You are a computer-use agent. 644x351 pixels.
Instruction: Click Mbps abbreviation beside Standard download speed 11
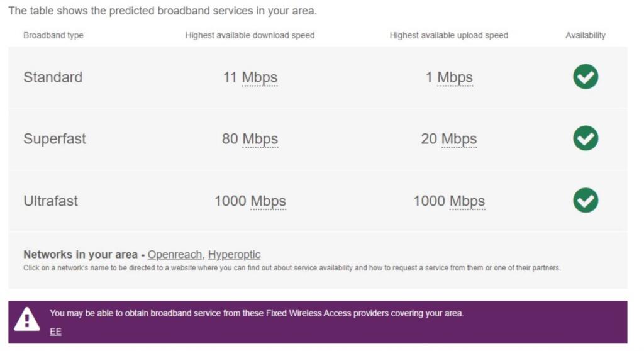click(259, 77)
